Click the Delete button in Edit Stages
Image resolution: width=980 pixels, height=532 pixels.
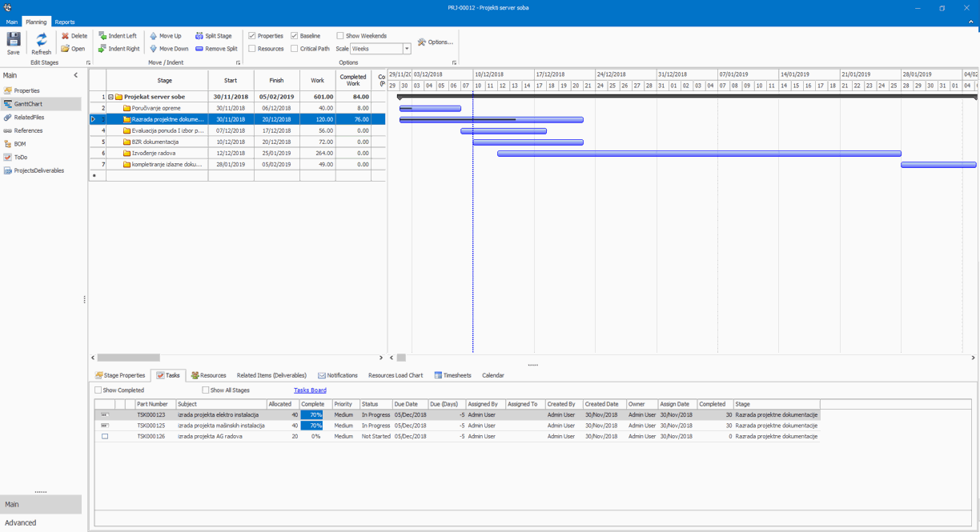tap(74, 35)
